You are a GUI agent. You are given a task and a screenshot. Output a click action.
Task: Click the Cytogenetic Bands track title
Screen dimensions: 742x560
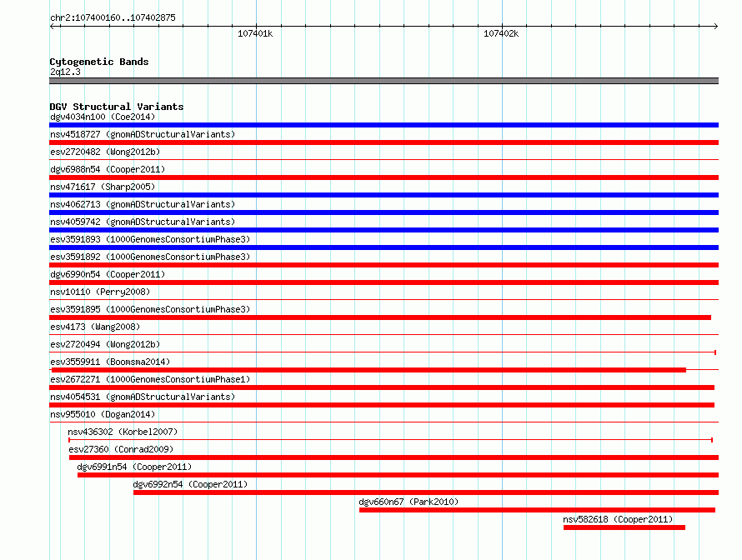[99, 62]
